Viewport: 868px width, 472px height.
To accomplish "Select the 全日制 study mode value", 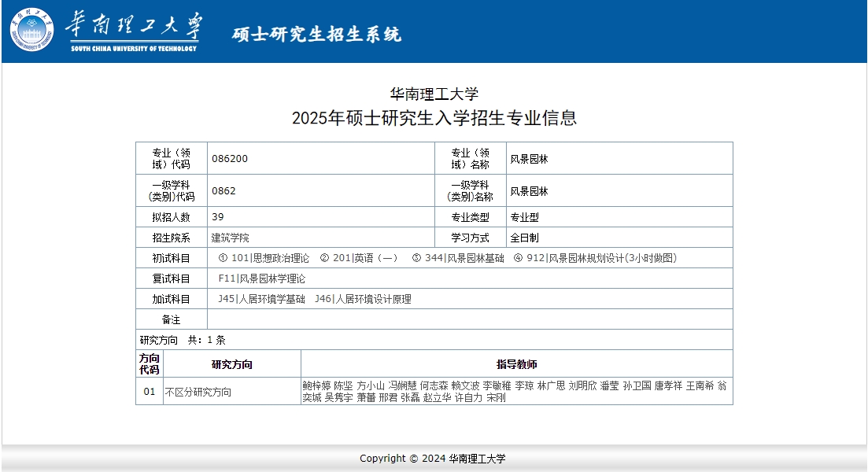I will [524, 238].
